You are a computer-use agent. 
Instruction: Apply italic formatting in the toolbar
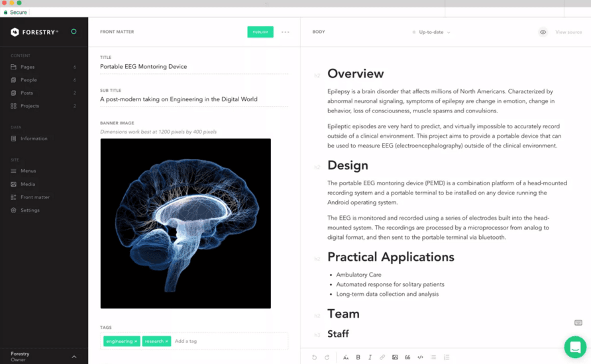click(x=370, y=357)
